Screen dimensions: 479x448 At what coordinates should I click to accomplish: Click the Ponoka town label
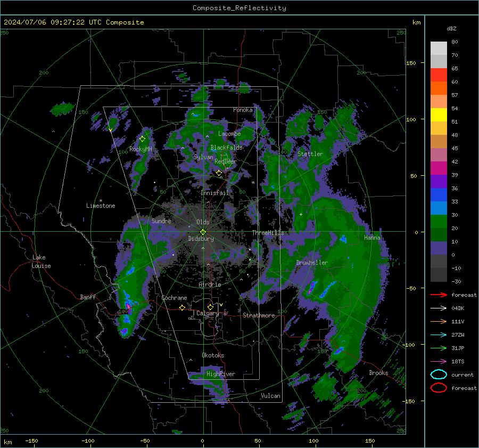point(243,110)
